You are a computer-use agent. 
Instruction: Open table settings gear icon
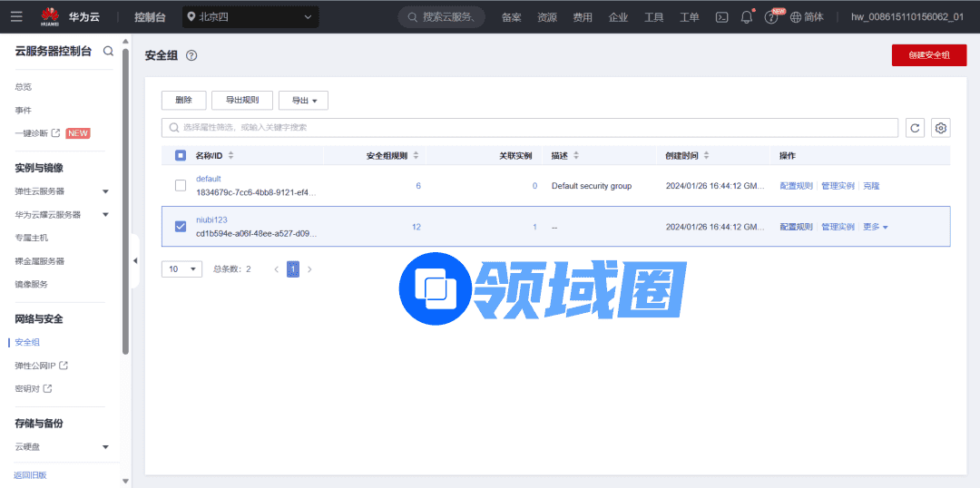coord(941,128)
